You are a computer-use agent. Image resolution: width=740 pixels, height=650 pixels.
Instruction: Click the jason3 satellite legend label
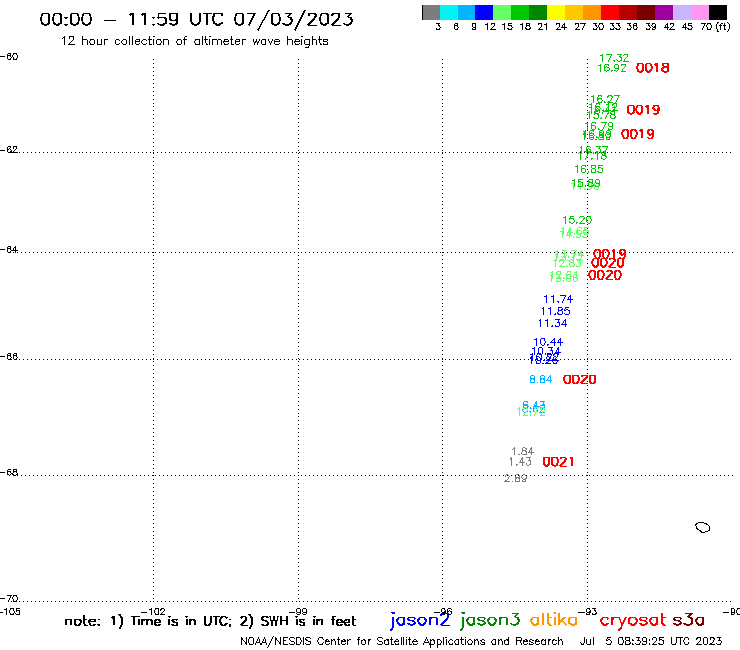coord(490,620)
